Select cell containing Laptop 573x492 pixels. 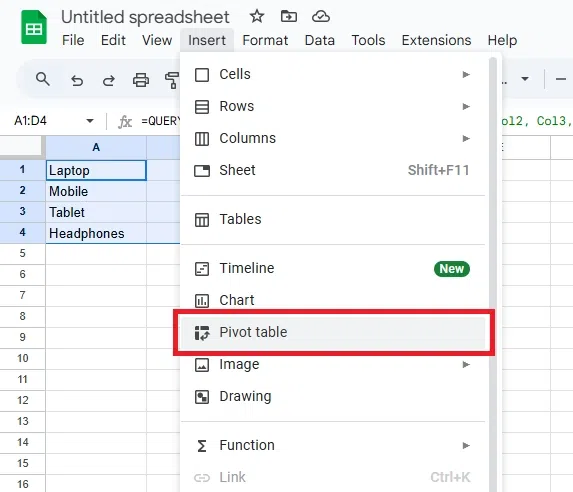pyautogui.click(x=96, y=170)
